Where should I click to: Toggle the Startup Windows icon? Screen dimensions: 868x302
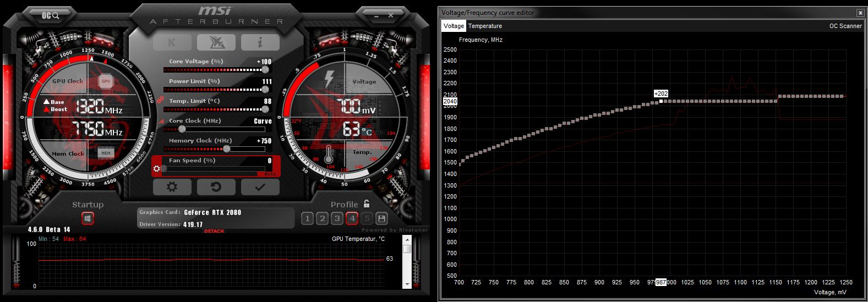88,218
